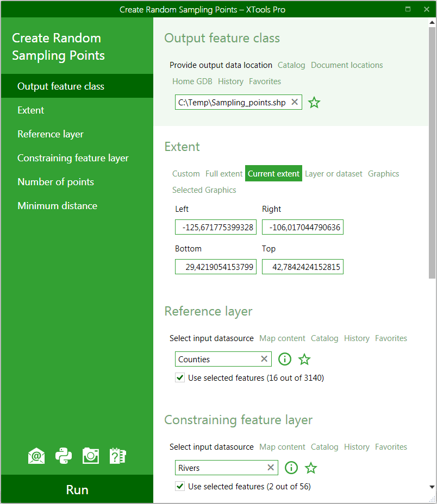Click the camera snapshot icon

(91, 456)
